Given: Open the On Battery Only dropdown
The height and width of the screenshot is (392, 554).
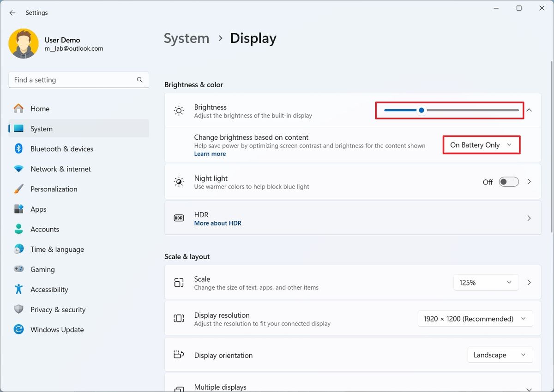Looking at the screenshot, I should [x=482, y=145].
